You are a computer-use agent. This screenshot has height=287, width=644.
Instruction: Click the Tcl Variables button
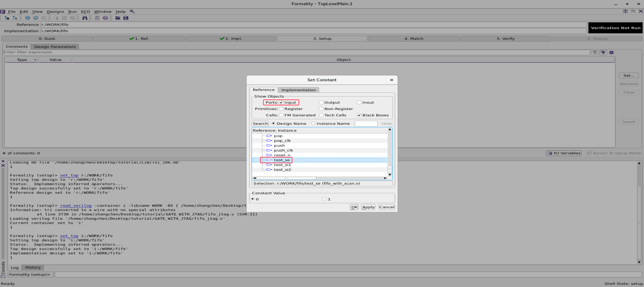(x=564, y=153)
